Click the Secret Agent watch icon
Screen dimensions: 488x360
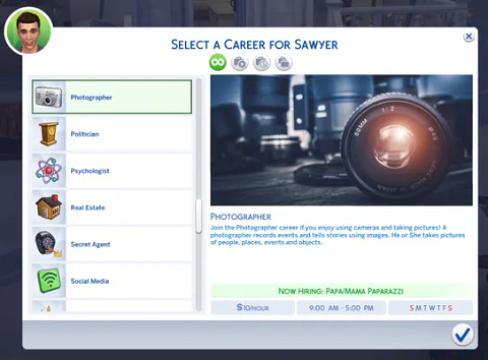49,244
